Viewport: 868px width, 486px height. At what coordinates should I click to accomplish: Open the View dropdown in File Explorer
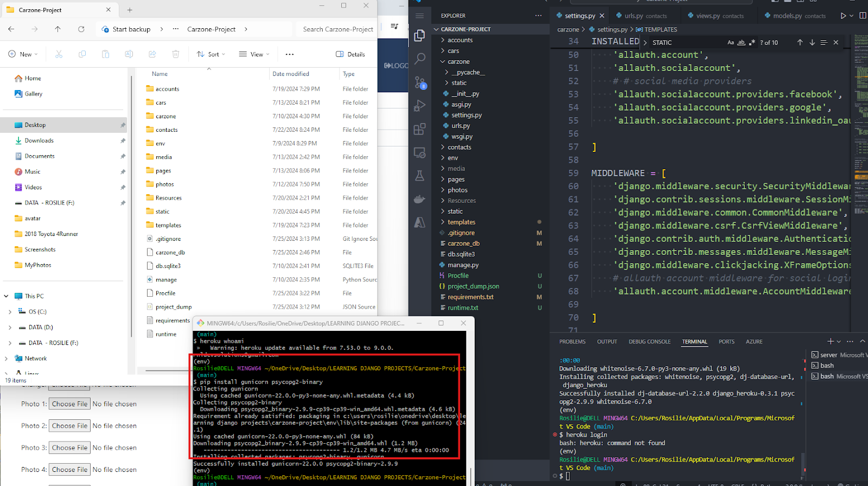[x=254, y=54]
